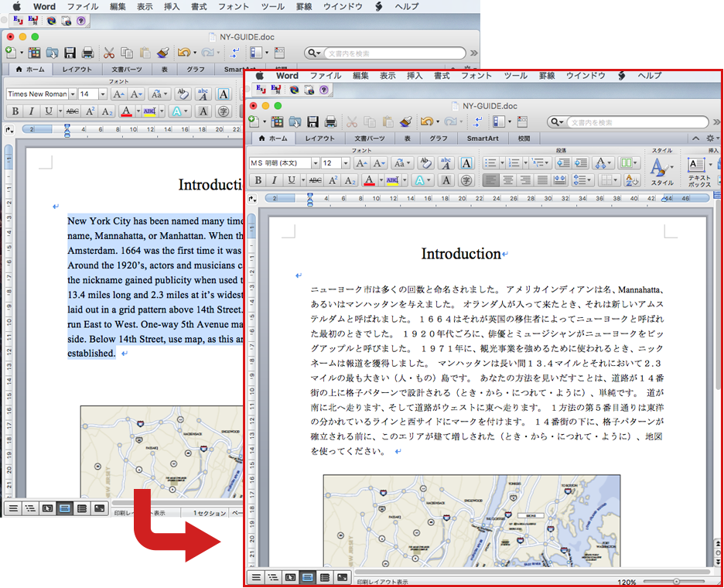Viewport: 724px width, 588px height.
Task: Toggle paragraph marks icon in right window
Action: 477,122
